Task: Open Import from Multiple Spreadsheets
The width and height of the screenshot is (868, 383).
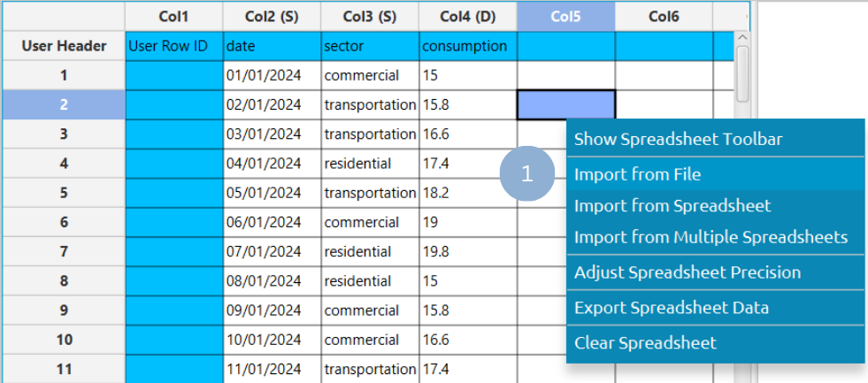Action: (x=711, y=237)
